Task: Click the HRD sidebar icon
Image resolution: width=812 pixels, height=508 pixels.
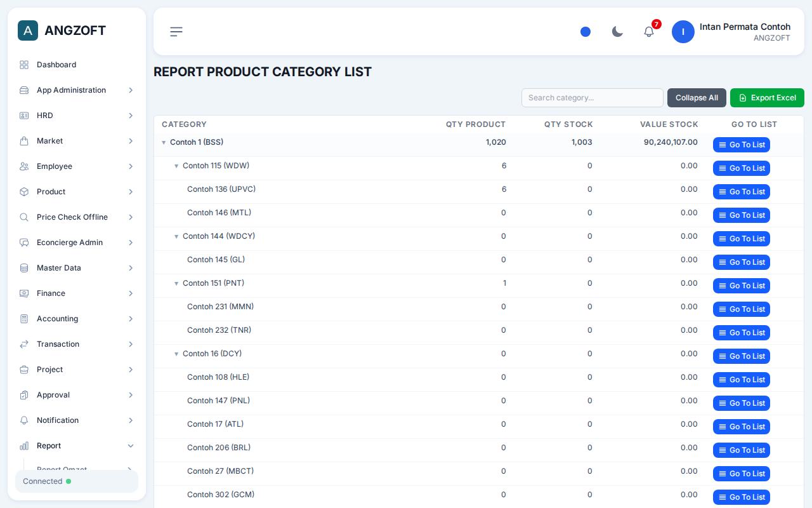Action: (24, 116)
